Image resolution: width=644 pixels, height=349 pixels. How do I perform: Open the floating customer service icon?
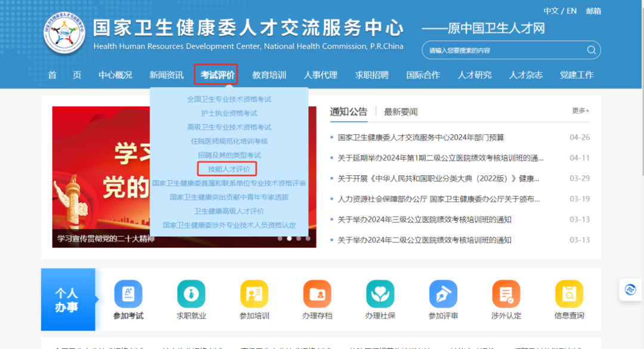tap(630, 290)
